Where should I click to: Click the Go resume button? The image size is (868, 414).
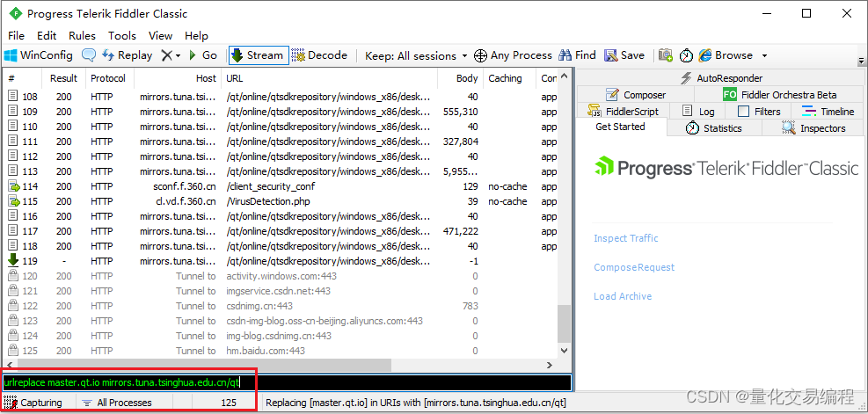[x=202, y=55]
